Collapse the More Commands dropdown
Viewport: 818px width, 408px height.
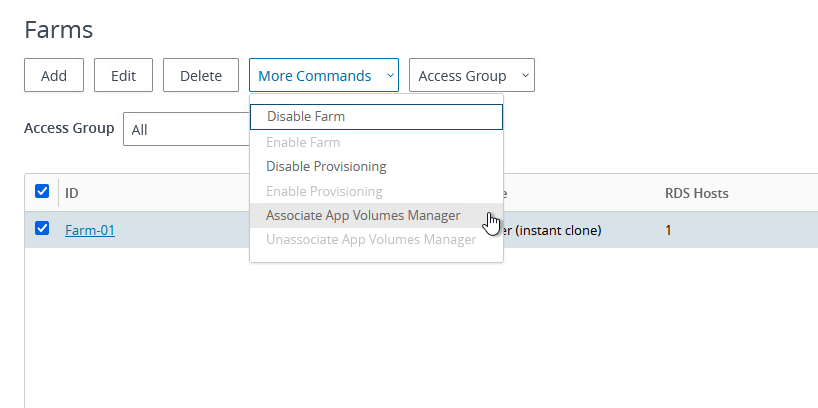coord(323,76)
